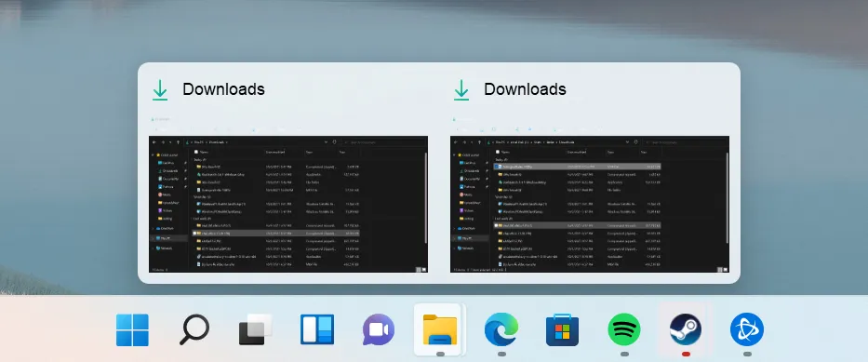Launch the Teams Chat icon
868x362 pixels.
coord(379,330)
